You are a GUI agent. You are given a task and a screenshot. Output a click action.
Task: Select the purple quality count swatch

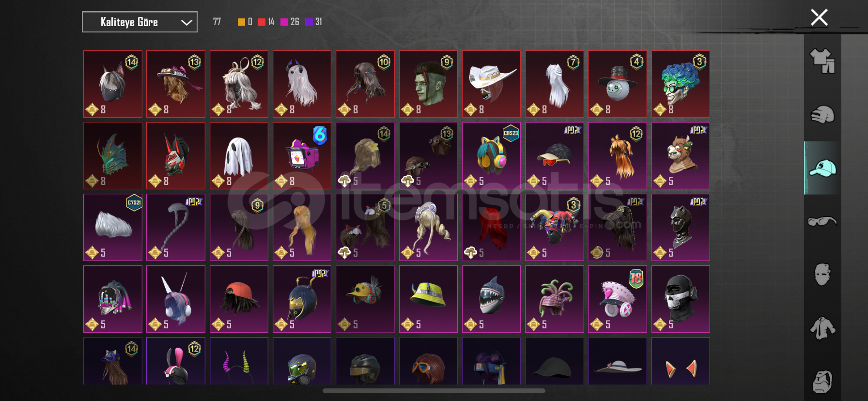309,22
